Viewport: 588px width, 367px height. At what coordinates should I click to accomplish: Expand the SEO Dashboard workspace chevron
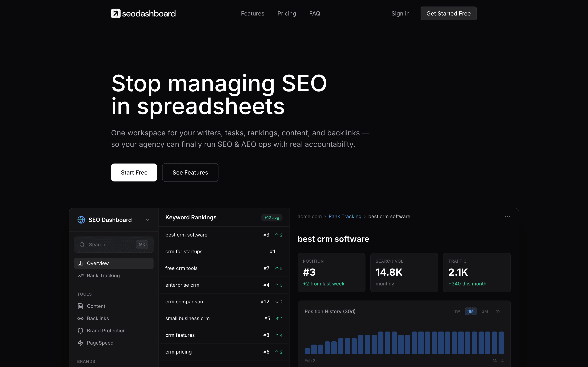pos(147,220)
